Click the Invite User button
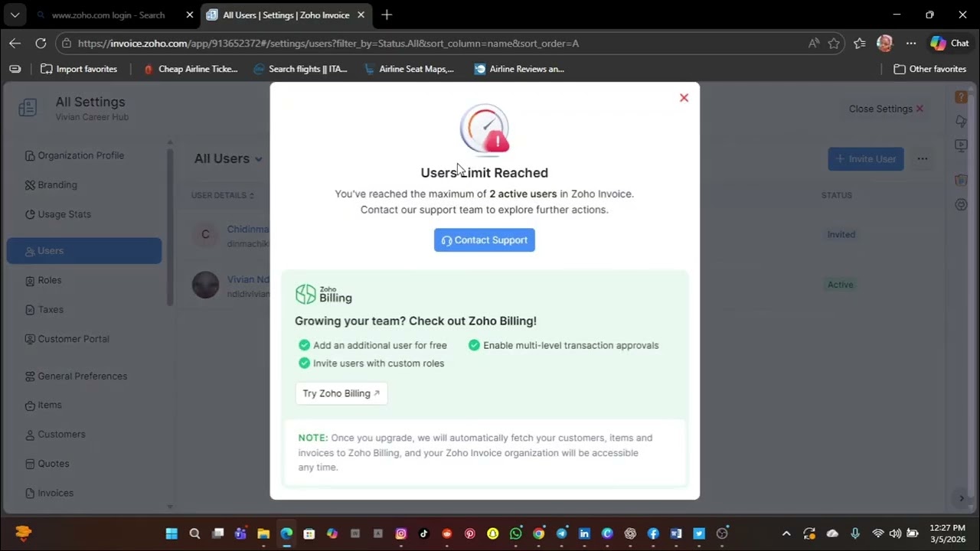 [866, 158]
